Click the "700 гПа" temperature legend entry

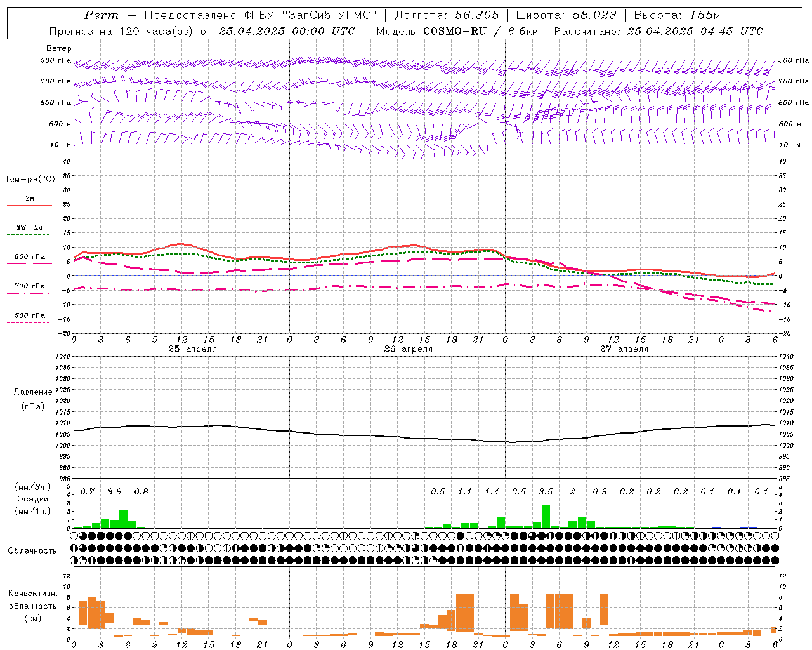coord(30,286)
